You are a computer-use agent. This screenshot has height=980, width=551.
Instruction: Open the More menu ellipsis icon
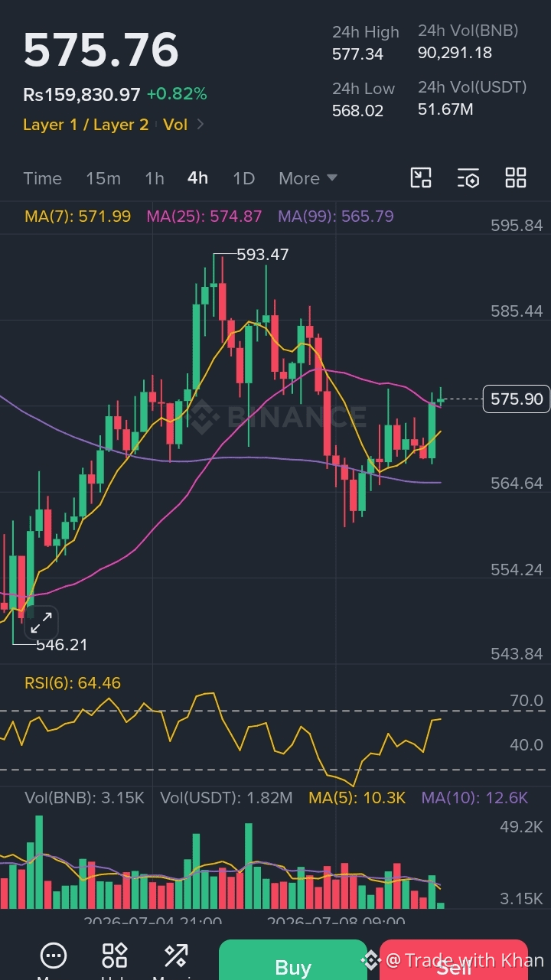click(x=54, y=956)
